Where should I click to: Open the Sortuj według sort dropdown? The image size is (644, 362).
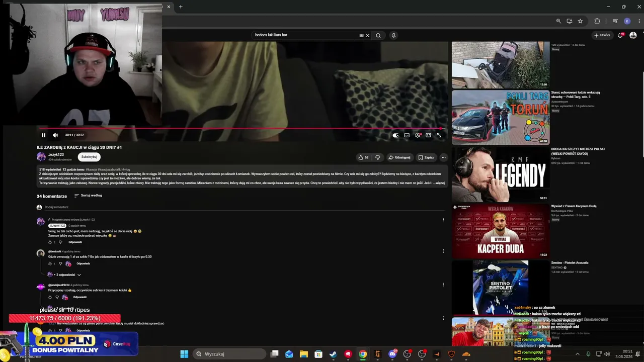tap(88, 196)
